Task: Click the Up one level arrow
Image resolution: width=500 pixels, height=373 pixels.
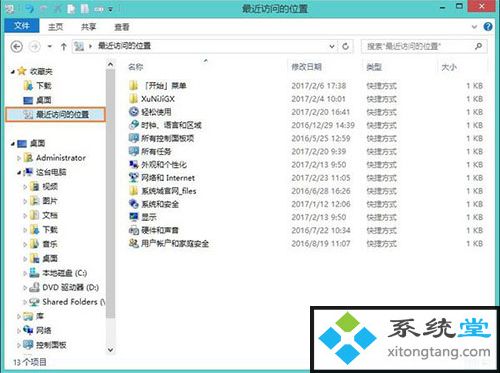Action: tap(63, 47)
